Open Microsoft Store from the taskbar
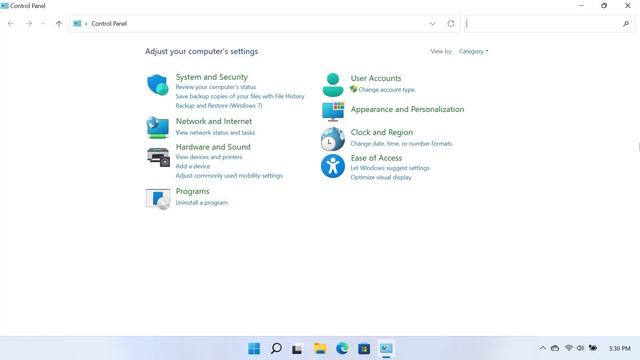Image resolution: width=640 pixels, height=360 pixels. (364, 349)
